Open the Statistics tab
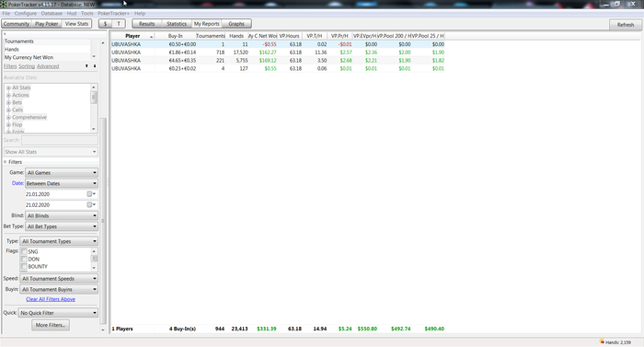Screen dimensions: 644x347 (177, 24)
